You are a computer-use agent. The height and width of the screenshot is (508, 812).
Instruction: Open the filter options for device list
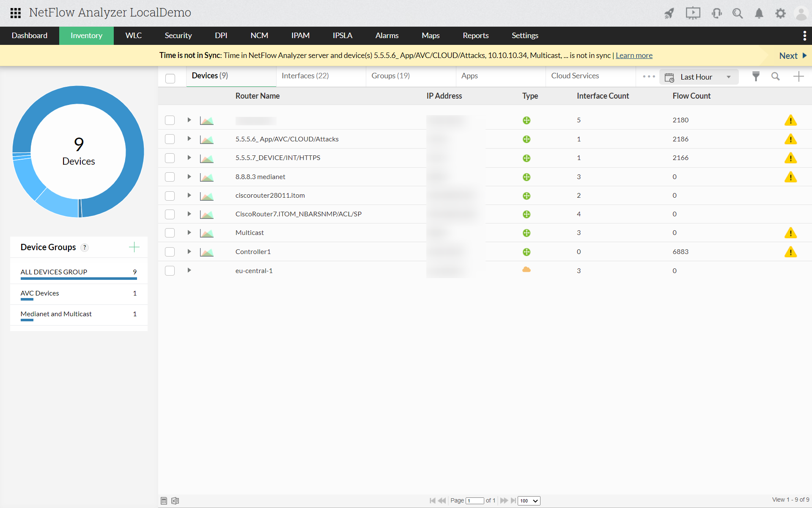pos(756,77)
